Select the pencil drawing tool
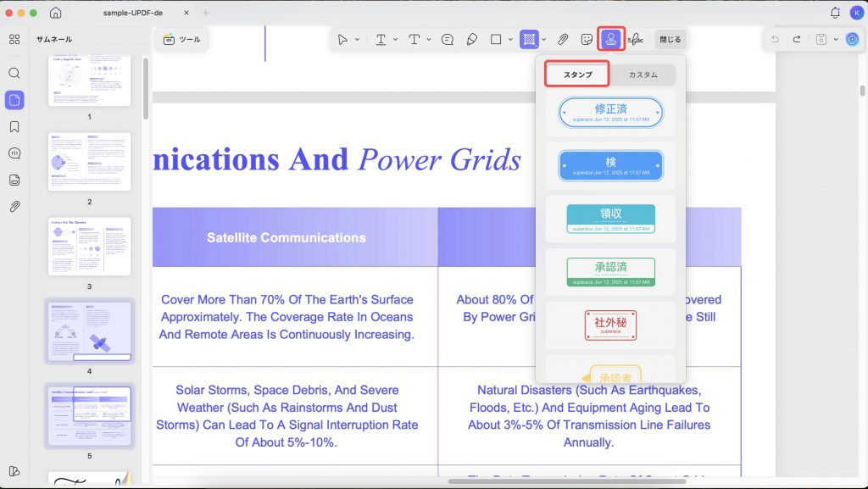The height and width of the screenshot is (489, 868). (472, 39)
